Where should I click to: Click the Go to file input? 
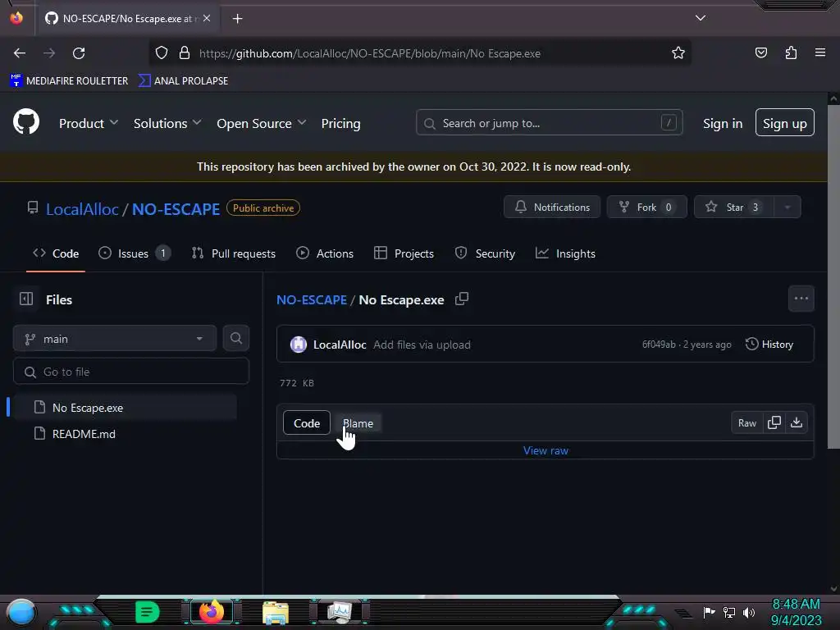[x=130, y=372]
